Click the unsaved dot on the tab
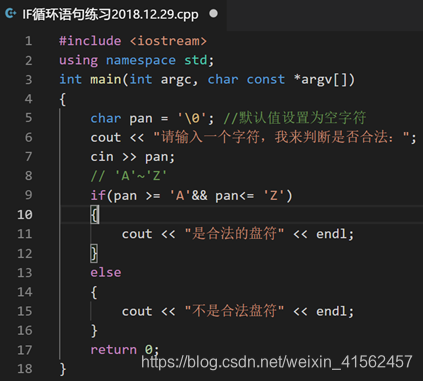The height and width of the screenshot is (381, 423). pyautogui.click(x=213, y=14)
